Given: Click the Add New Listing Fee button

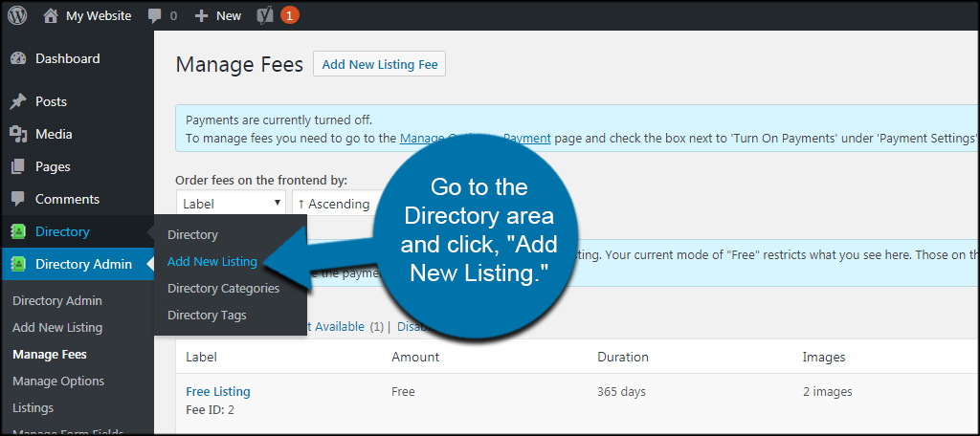Looking at the screenshot, I should point(379,64).
